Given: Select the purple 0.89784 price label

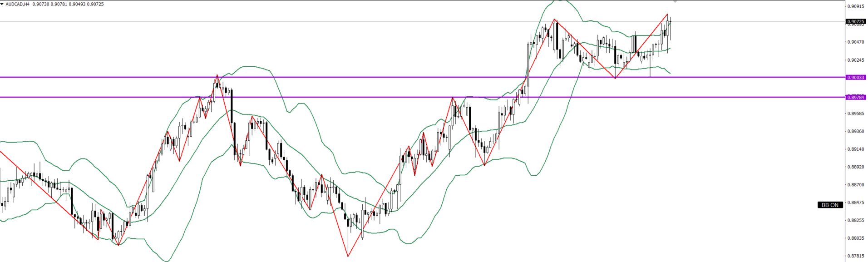Looking at the screenshot, I should coord(855,97).
